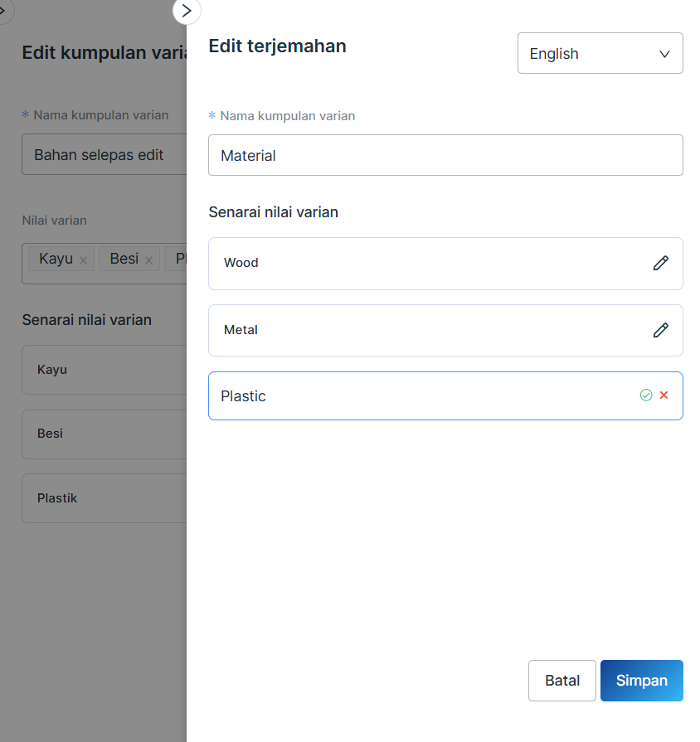The image size is (700, 742).
Task: Remove the Kayu tag using its x
Action: point(83,259)
